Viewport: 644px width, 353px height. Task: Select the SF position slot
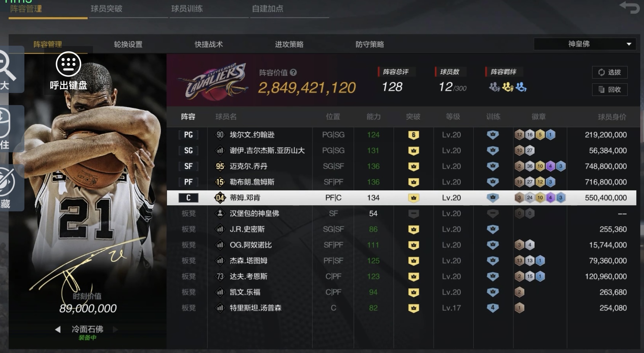tap(188, 166)
